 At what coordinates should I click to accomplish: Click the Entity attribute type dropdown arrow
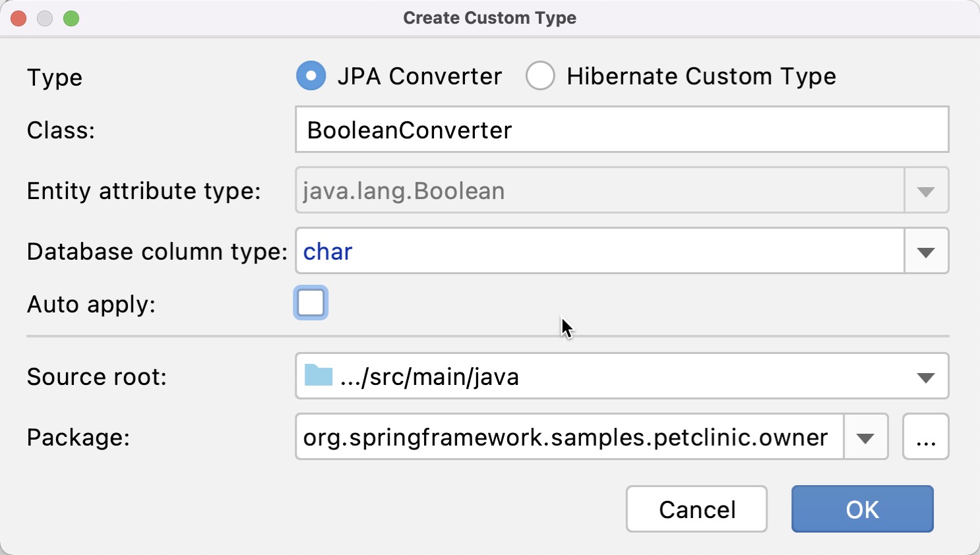[x=926, y=190]
